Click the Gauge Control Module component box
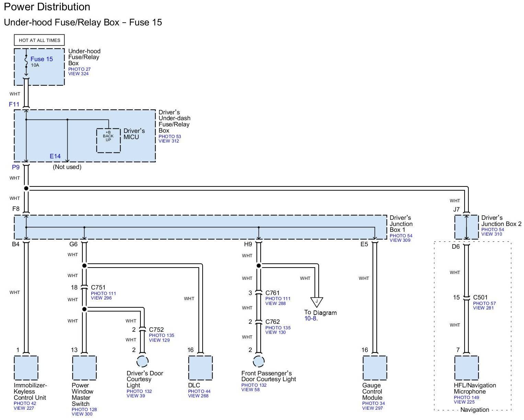The image size is (524, 420). [375, 368]
